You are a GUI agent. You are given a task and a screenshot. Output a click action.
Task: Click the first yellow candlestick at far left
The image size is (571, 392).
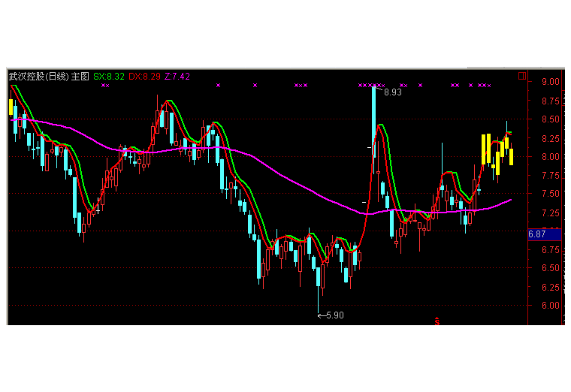(11, 107)
